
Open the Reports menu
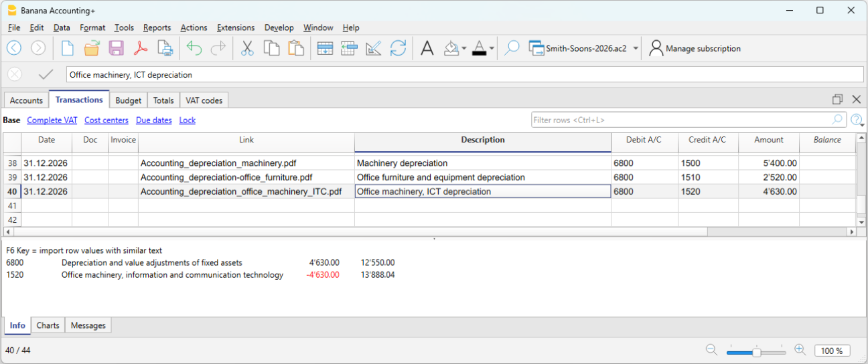157,27
